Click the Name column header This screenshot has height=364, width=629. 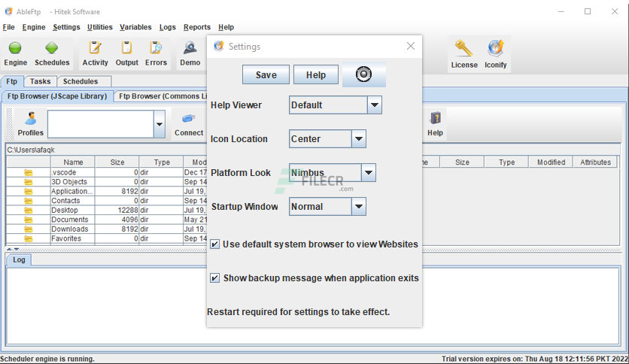73,162
